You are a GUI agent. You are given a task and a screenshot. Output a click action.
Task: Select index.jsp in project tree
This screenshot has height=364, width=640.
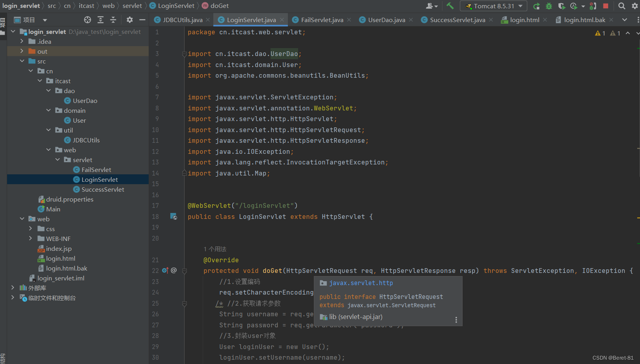(59, 248)
